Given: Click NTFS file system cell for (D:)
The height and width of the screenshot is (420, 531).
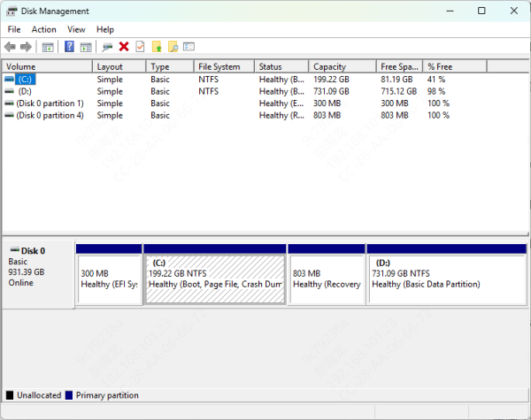Looking at the screenshot, I should pos(208,91).
